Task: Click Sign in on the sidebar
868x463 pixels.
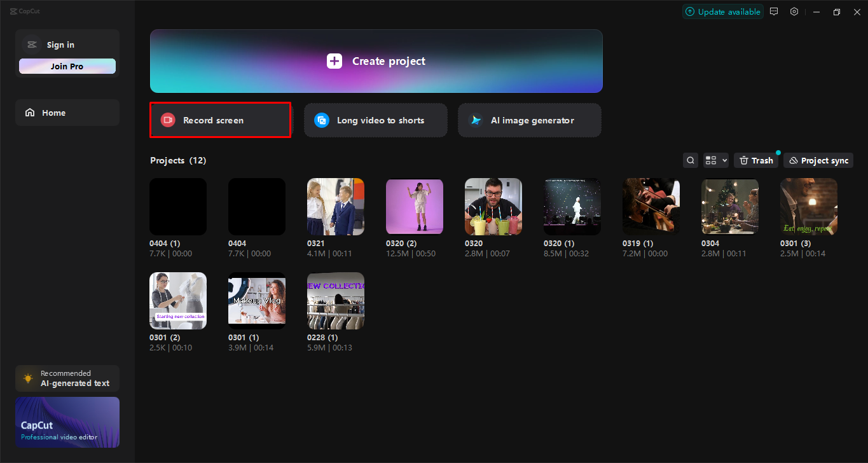Action: click(60, 45)
